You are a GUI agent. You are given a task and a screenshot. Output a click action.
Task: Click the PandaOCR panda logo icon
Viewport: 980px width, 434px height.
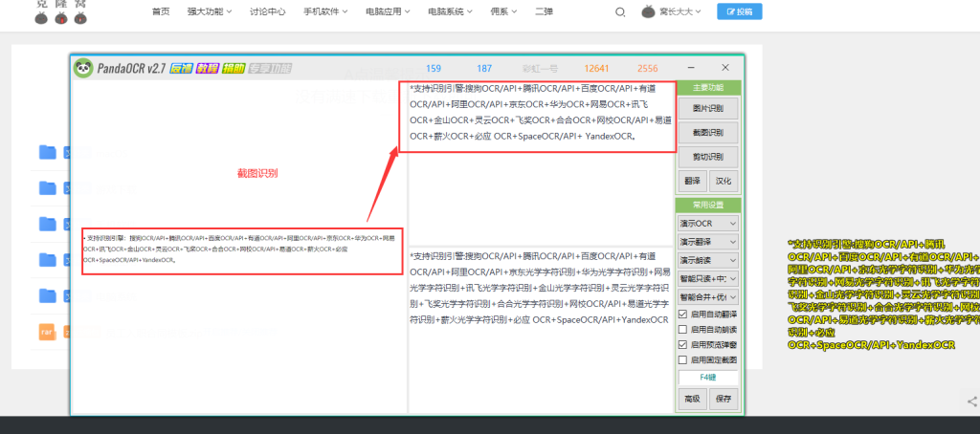tap(83, 68)
